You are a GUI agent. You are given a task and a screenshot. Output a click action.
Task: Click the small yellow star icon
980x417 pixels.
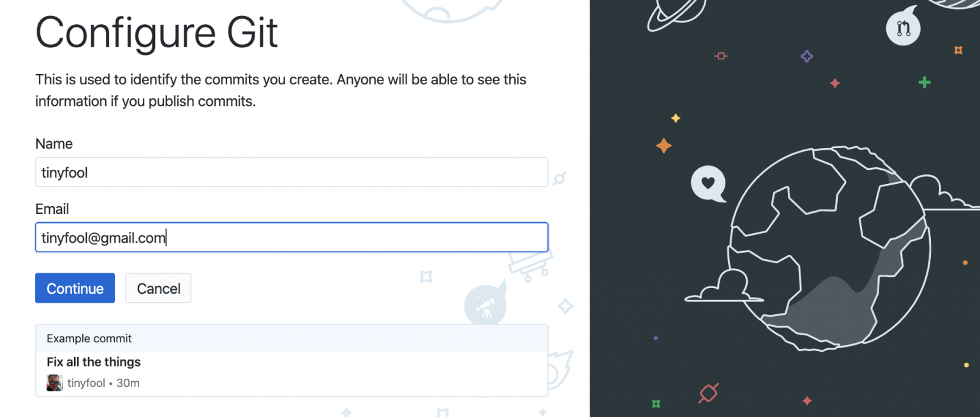coord(676,118)
